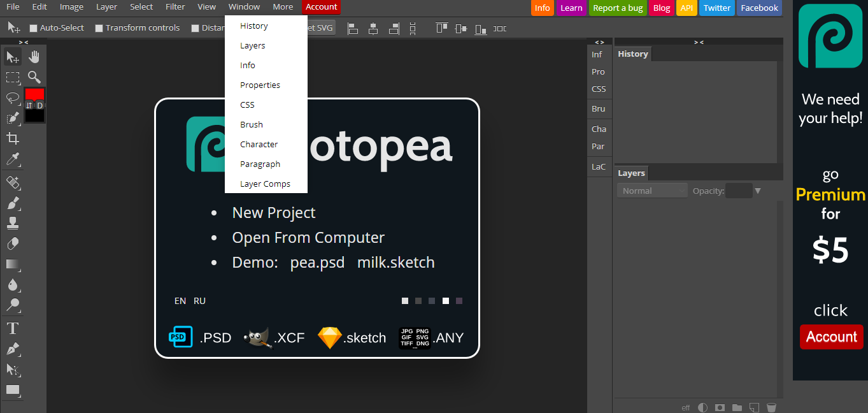This screenshot has width=868, height=413.
Task: Expand the Opacity slider arrow
Action: [x=758, y=191]
